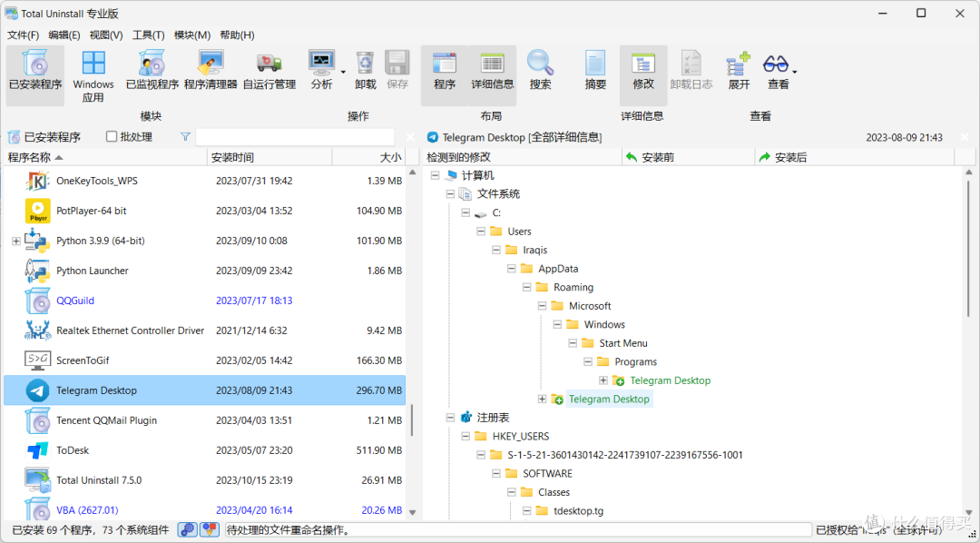Screen dimensions: 980x543
Task: Select the tdesktop.tg registry key
Action: tap(579, 511)
